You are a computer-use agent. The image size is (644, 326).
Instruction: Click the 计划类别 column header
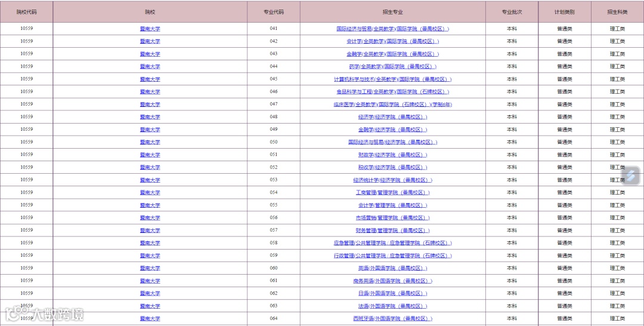coord(565,12)
